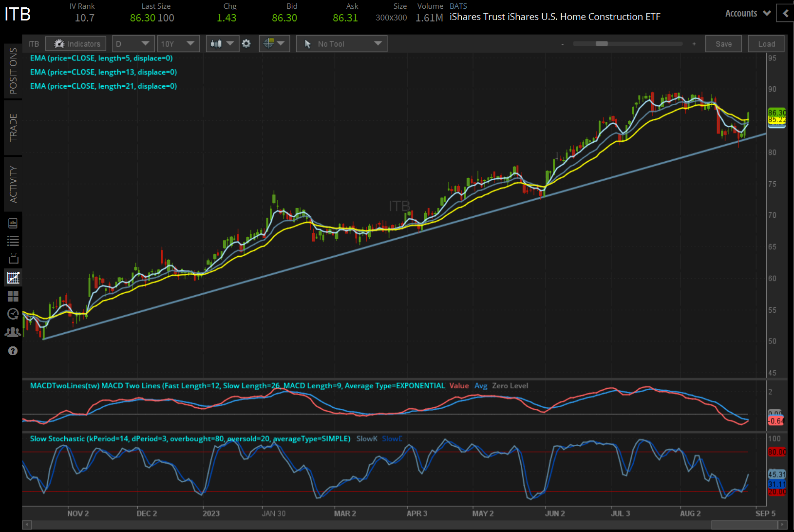
Task: Switch to the TRADE side tab
Action: click(13, 127)
